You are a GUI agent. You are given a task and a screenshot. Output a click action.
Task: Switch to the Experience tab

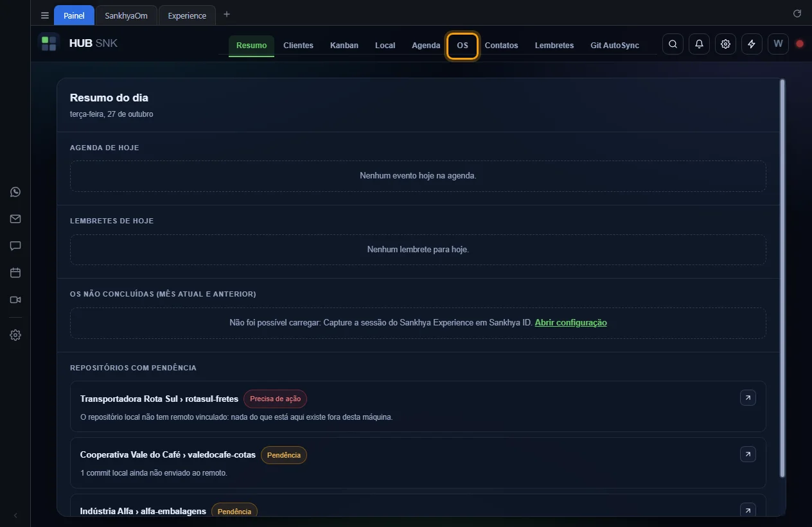(187, 15)
